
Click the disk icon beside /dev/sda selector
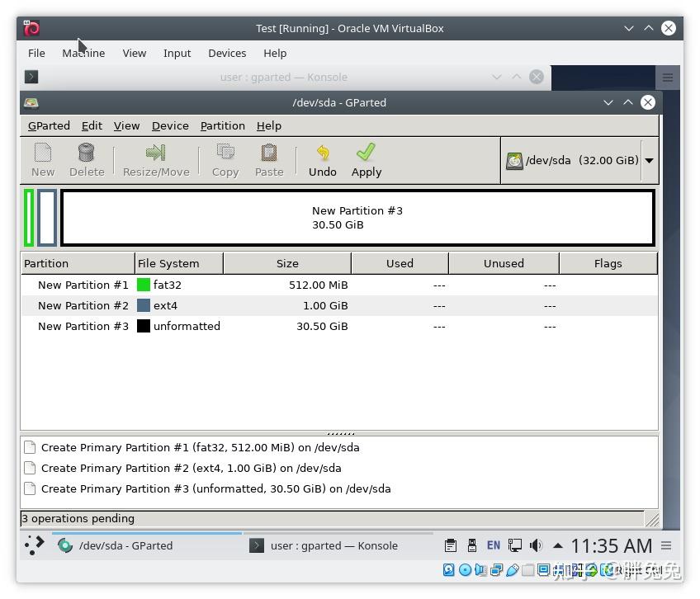point(514,161)
